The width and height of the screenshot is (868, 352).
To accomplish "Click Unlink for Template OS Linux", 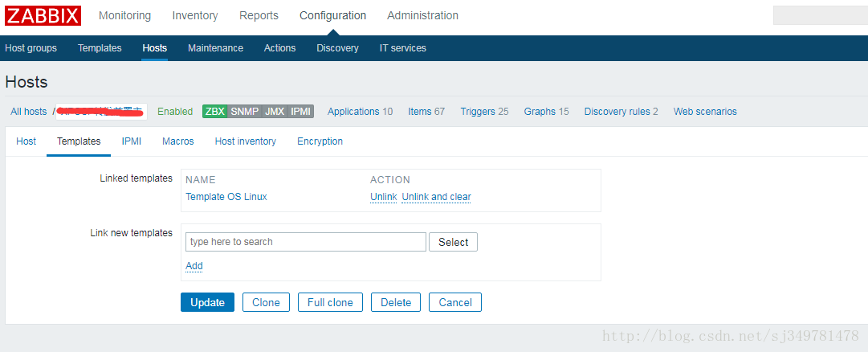I will click(x=384, y=197).
